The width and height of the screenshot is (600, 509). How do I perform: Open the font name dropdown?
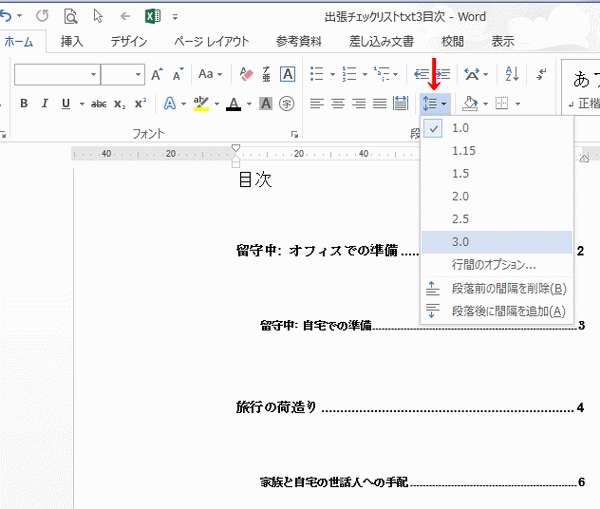point(93,74)
